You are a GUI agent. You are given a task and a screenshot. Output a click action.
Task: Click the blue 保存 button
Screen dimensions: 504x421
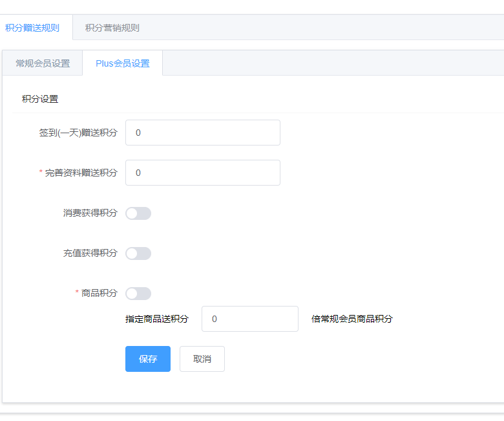pyautogui.click(x=148, y=359)
